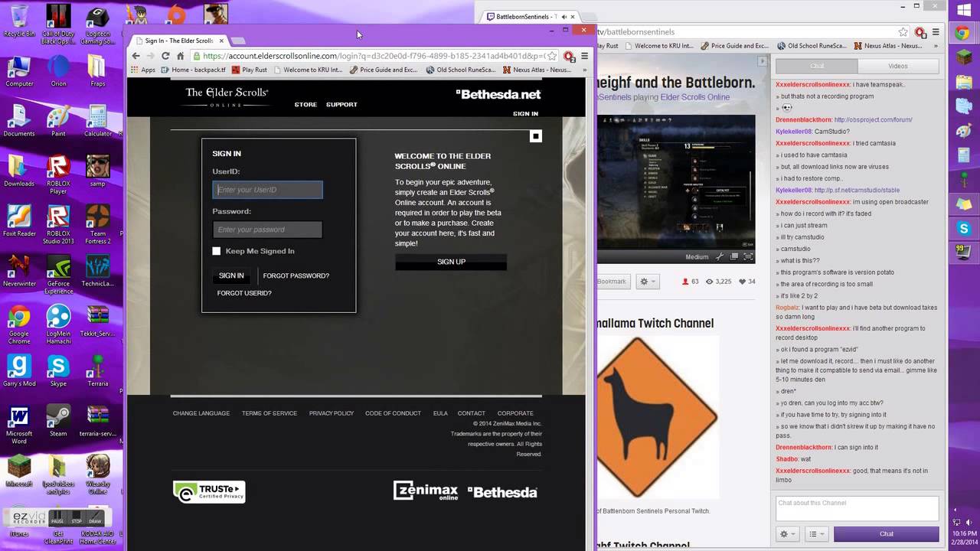Screen dimensions: 980x551
Task: Switch to the Sign In - The Elder Scrolls tab
Action: (180, 41)
